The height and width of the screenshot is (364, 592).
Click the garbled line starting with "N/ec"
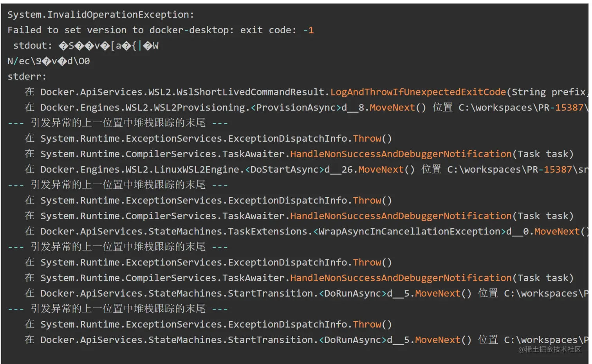(49, 61)
